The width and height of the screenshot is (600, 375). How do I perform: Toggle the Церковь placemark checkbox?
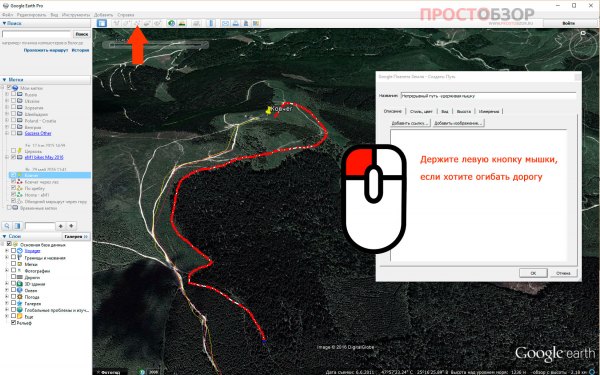click(x=14, y=151)
